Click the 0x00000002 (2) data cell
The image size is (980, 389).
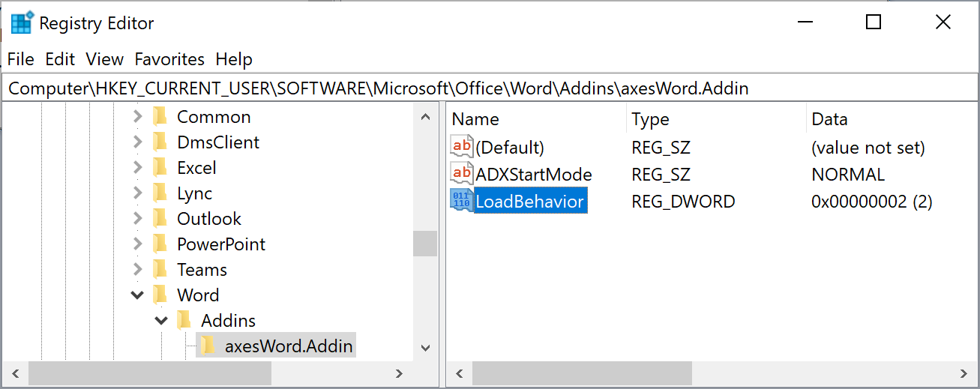pos(872,202)
